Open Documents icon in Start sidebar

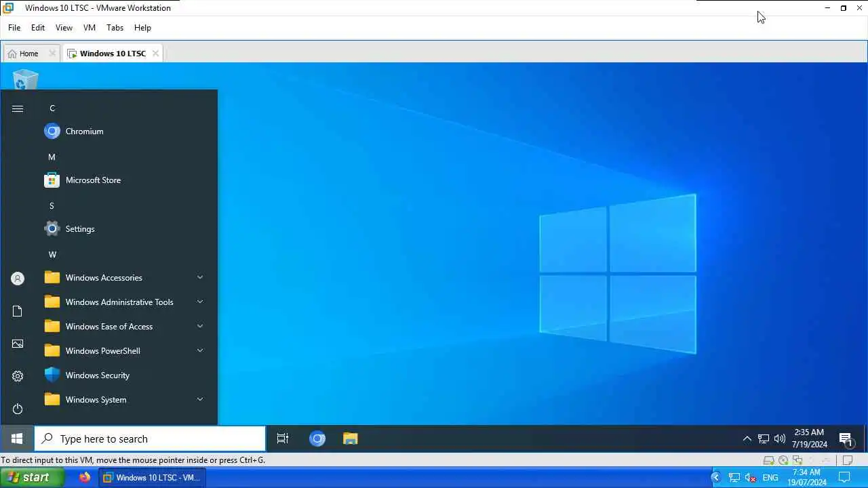pos(18,311)
